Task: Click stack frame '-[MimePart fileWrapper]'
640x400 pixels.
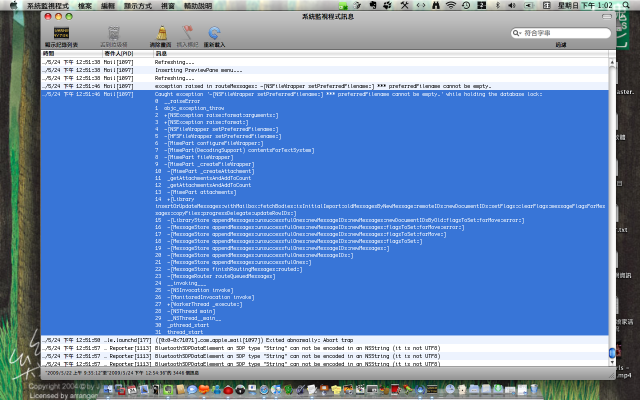Action: (199, 157)
